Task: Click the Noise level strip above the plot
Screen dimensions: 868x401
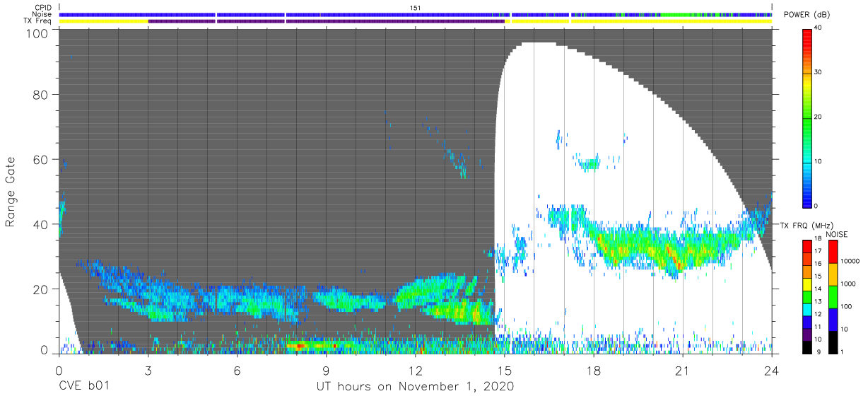Action: [x=416, y=14]
